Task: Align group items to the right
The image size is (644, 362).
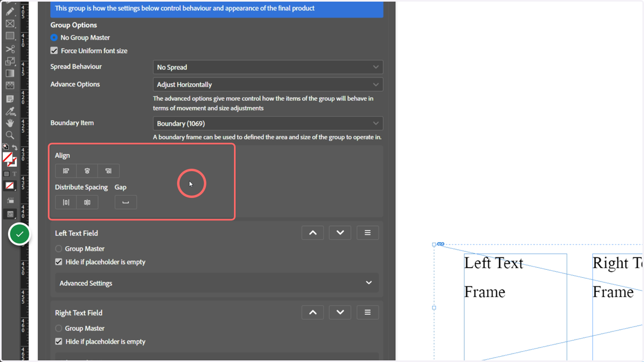Action: pyautogui.click(x=108, y=171)
